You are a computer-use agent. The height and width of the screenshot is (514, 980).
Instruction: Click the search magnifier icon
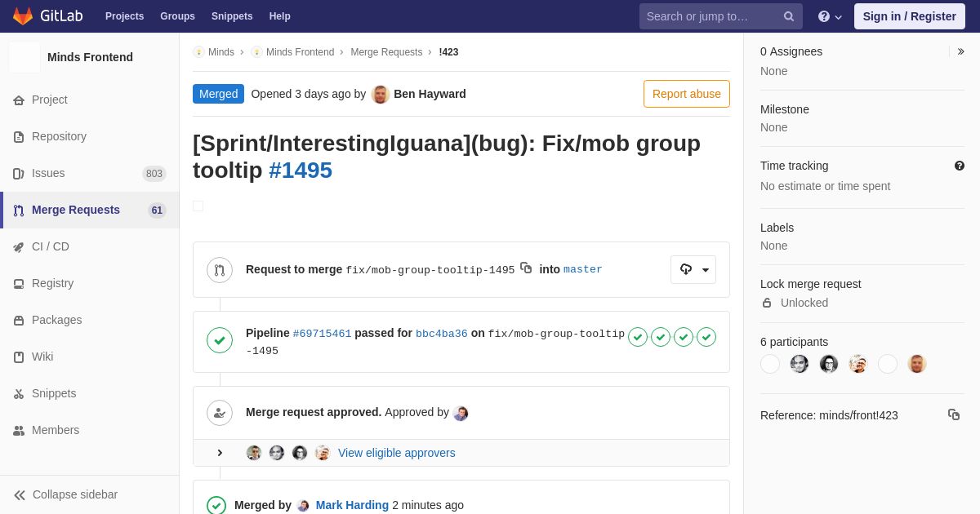pyautogui.click(x=789, y=16)
